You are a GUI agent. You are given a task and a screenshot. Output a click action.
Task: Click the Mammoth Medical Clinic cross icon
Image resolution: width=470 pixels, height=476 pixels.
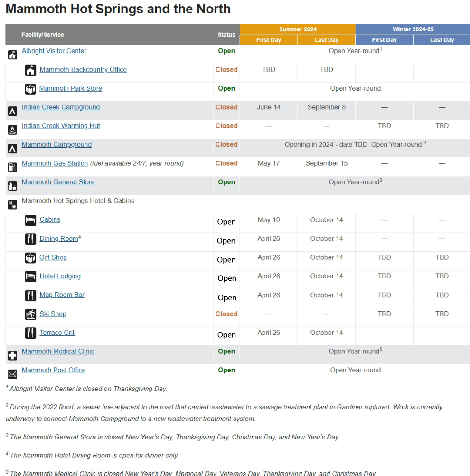coord(13,355)
